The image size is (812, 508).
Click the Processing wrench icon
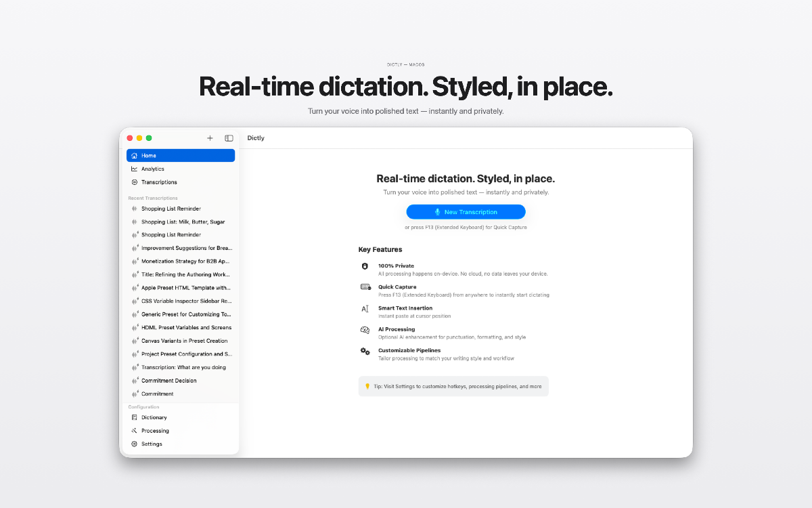tap(134, 430)
